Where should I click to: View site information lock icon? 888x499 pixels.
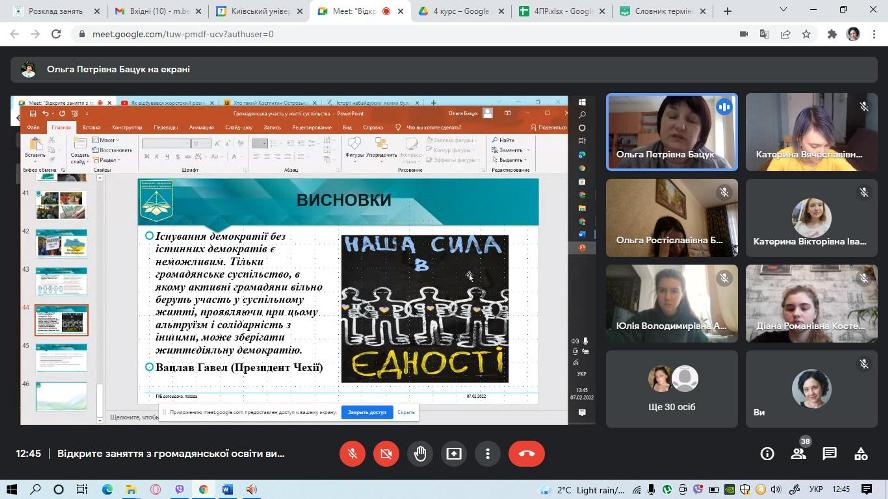click(x=82, y=34)
